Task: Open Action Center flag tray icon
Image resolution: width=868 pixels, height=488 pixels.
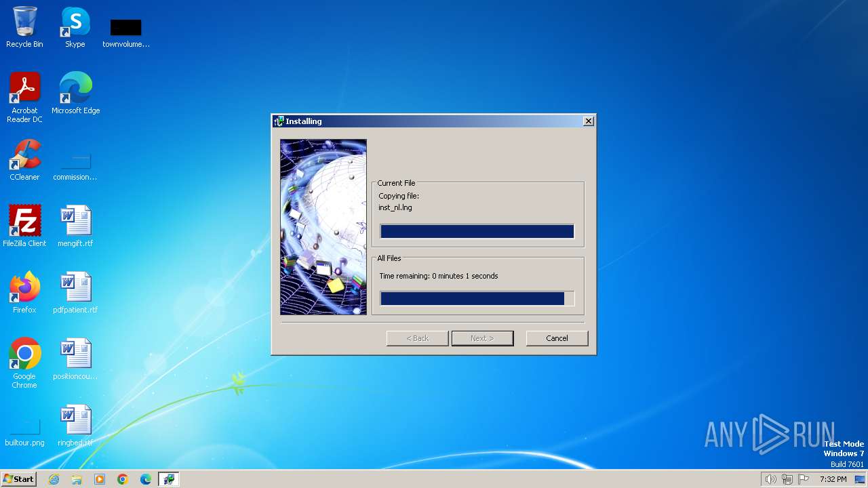Action: pyautogui.click(x=804, y=479)
